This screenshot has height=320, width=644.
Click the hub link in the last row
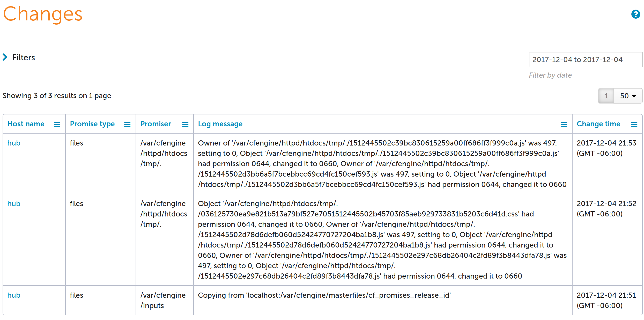click(x=14, y=295)
